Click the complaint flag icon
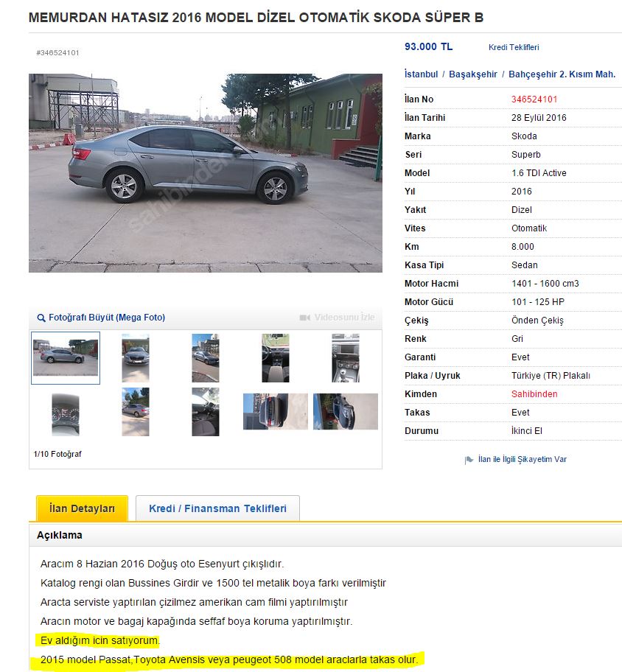The width and height of the screenshot is (622, 672). [x=469, y=460]
